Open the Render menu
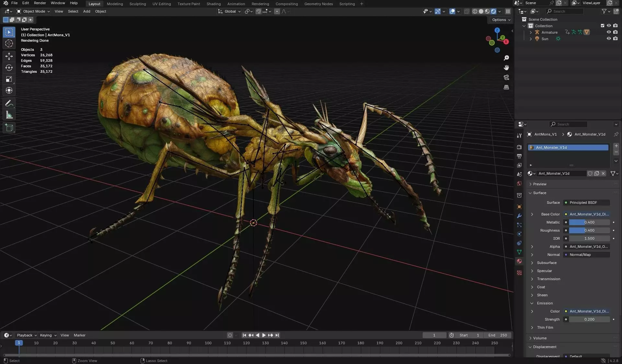The image size is (622, 364). (40, 3)
